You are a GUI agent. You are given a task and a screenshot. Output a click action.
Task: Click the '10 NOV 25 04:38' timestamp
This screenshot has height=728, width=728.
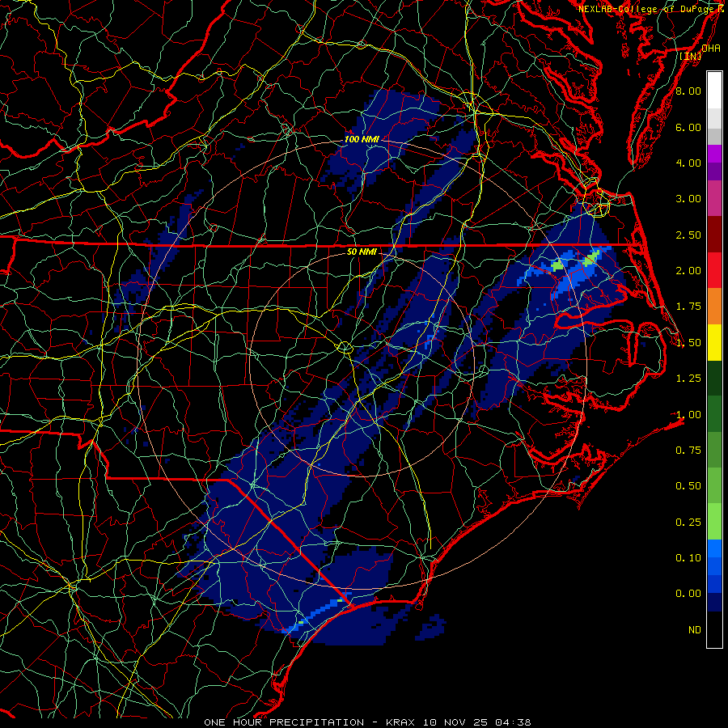click(x=476, y=722)
